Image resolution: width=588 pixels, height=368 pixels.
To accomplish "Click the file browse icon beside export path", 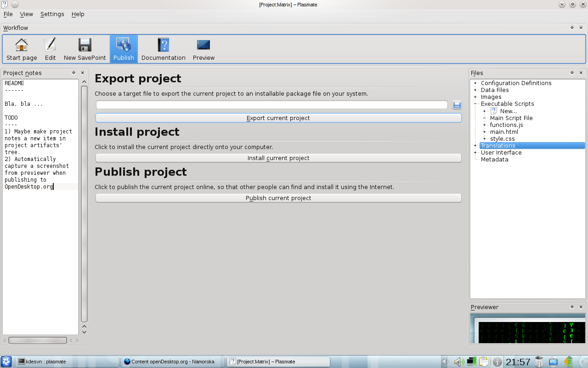I will point(457,105).
